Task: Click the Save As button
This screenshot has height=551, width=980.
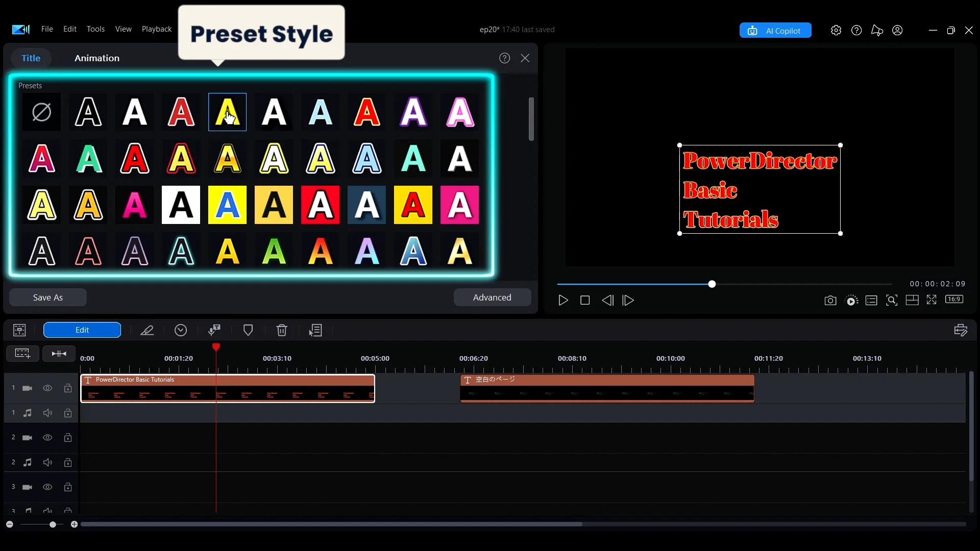Action: click(x=48, y=297)
